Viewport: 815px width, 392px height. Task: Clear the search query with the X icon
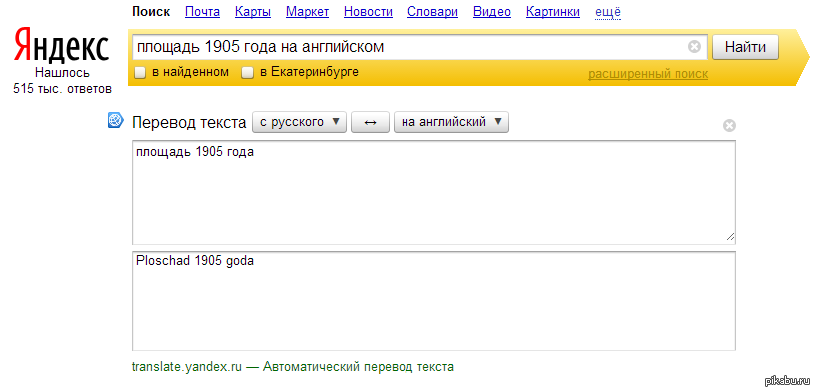pyautogui.click(x=694, y=47)
